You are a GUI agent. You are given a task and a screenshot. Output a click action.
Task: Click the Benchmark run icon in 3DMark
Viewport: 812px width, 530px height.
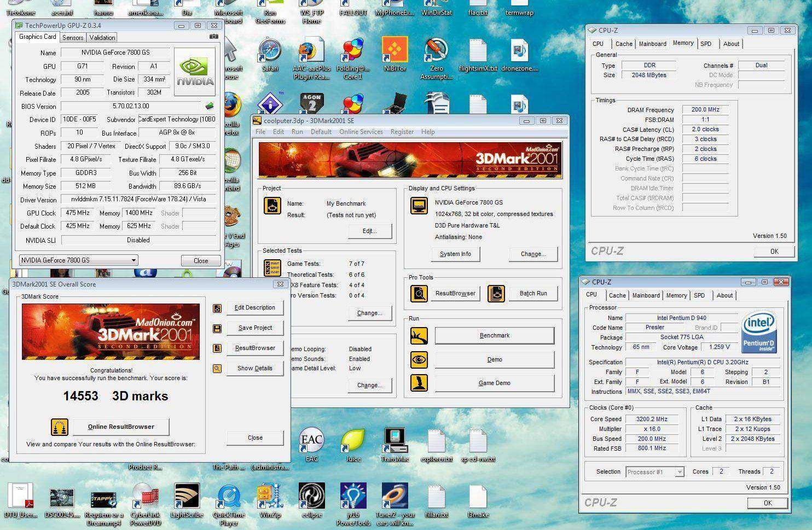(x=419, y=336)
